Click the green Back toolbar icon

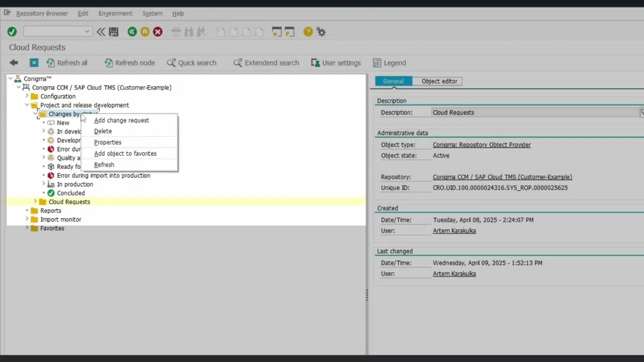click(x=132, y=32)
